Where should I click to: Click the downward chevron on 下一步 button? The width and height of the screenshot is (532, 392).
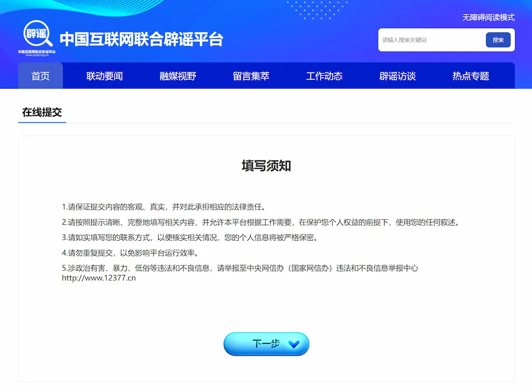(293, 344)
